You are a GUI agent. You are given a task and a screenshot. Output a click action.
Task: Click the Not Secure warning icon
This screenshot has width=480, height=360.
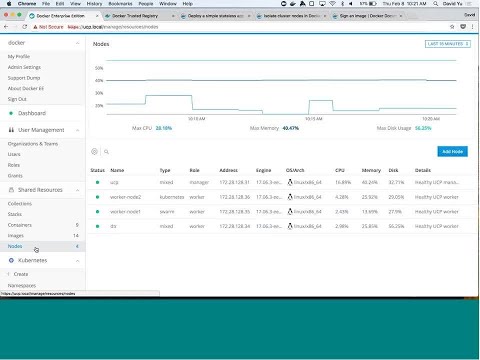[x=35, y=27]
